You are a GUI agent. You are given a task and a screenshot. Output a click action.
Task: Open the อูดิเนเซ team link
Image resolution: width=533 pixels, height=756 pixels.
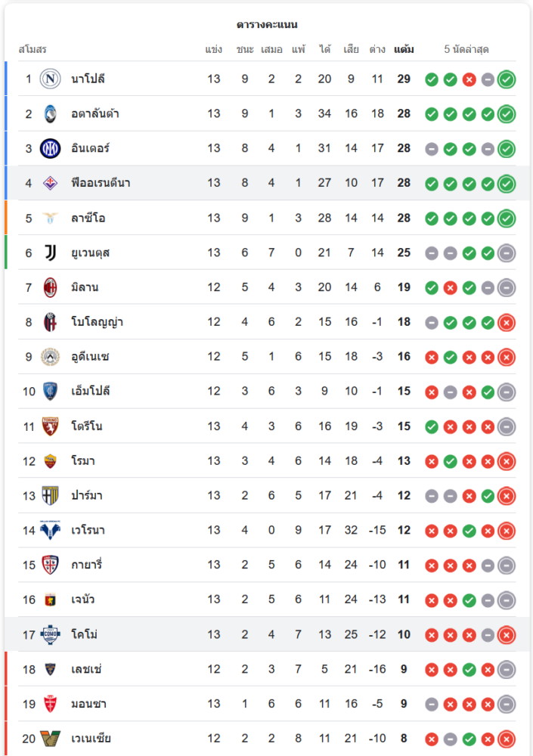90,357
